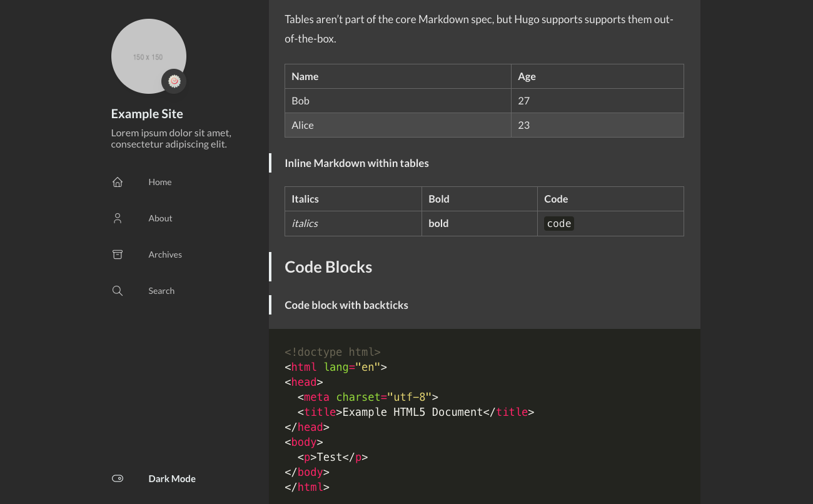This screenshot has width=813, height=504.
Task: Click the inline 'code' snippet
Action: coord(559,223)
